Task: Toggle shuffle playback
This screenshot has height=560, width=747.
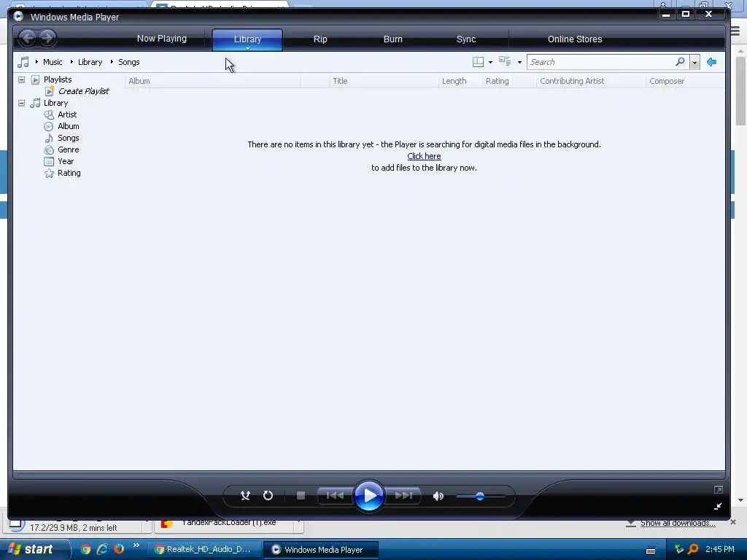Action: click(x=245, y=496)
